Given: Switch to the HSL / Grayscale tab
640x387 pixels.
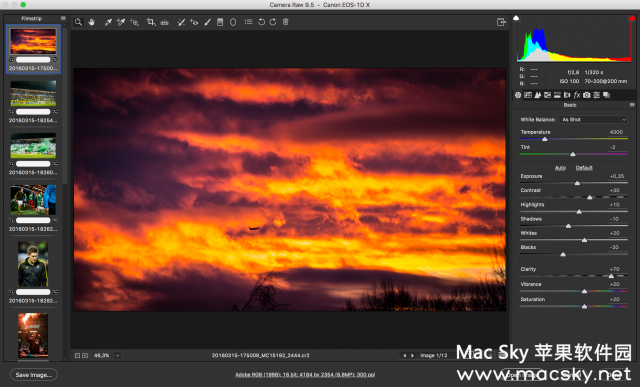Looking at the screenshot, I should [x=547, y=95].
